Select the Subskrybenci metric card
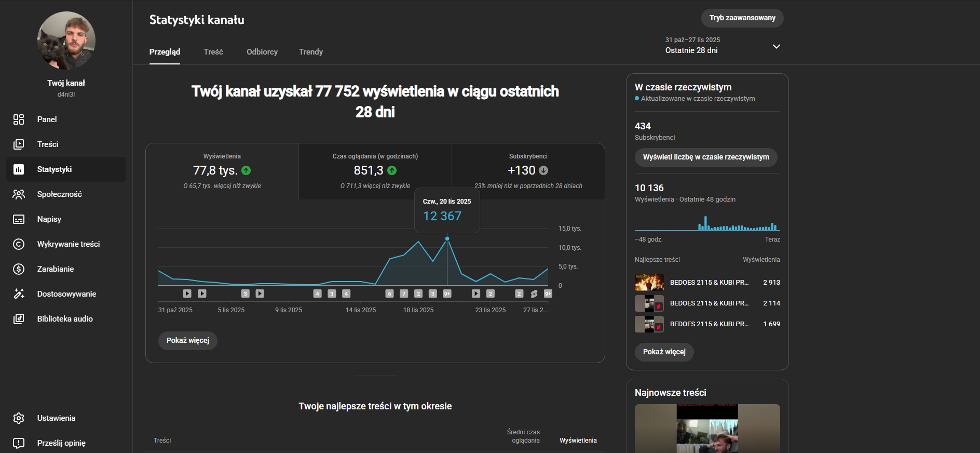980x453 pixels. pos(528,171)
